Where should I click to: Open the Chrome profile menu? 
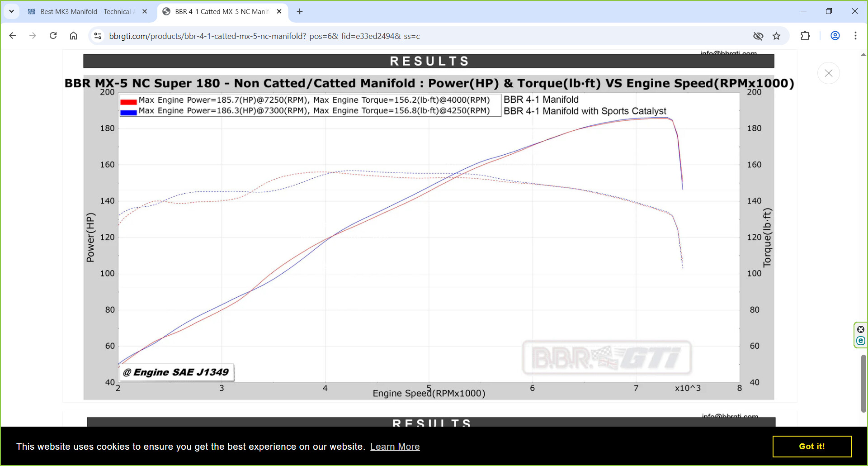pos(835,36)
